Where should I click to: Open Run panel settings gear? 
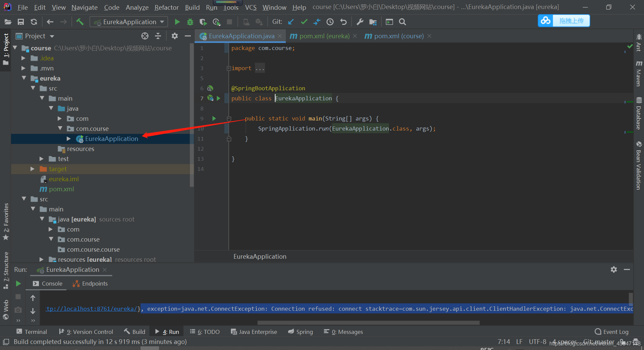pos(614,269)
